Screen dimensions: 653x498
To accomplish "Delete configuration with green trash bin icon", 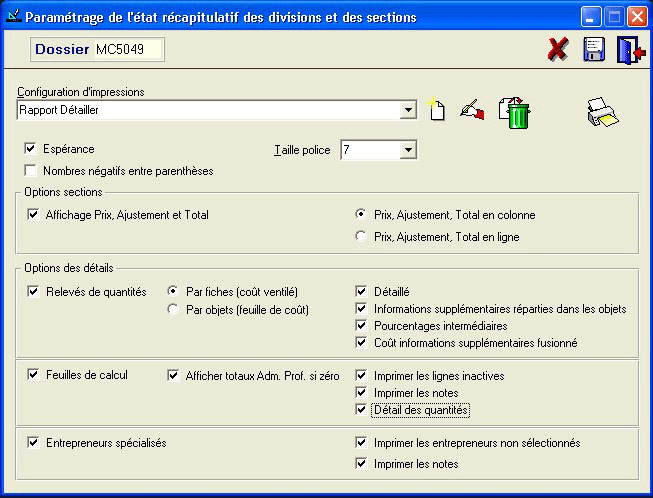I will 514,112.
